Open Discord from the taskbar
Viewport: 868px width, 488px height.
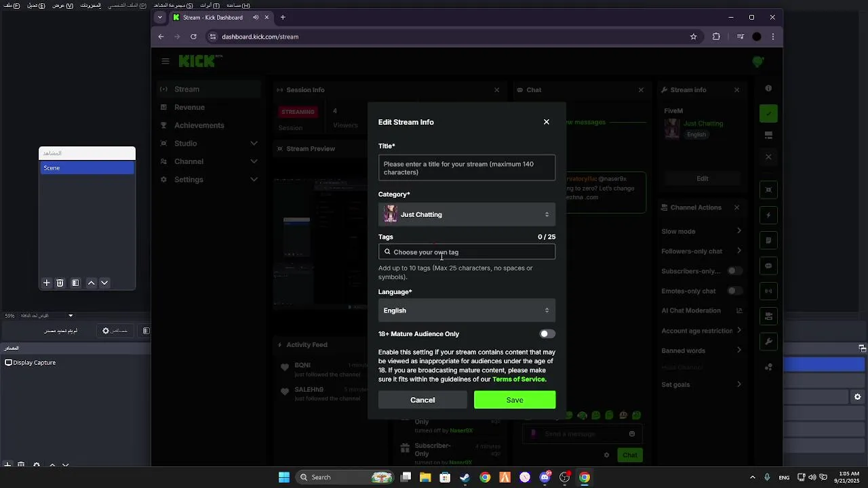(x=545, y=477)
